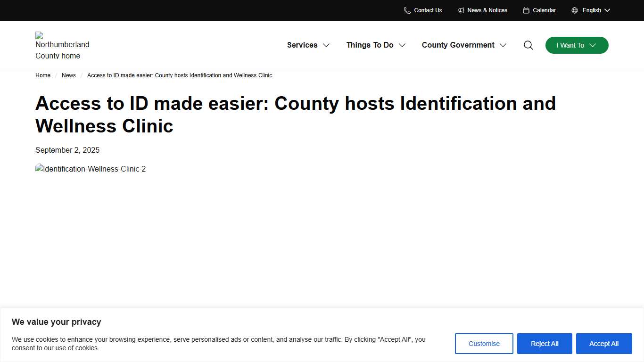Viewport: 644px width, 362px height.
Task: Open the I Want To dropdown
Action: [x=577, y=45]
